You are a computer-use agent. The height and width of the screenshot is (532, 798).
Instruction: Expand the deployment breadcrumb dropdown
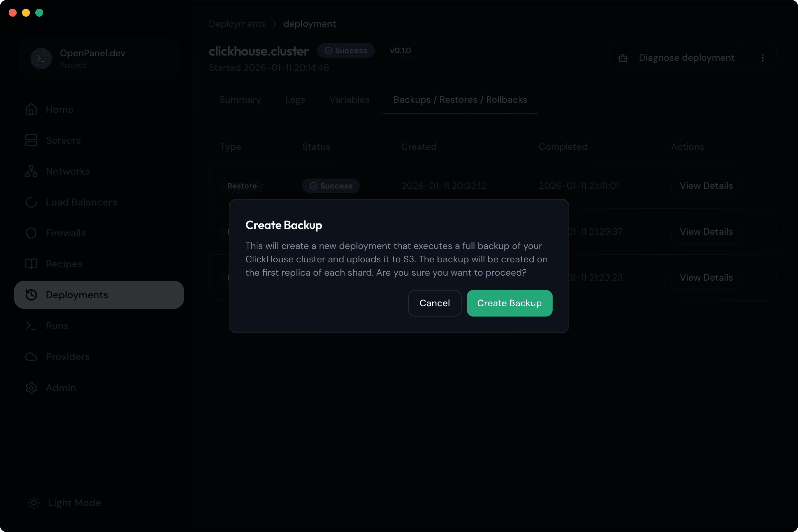pos(309,23)
